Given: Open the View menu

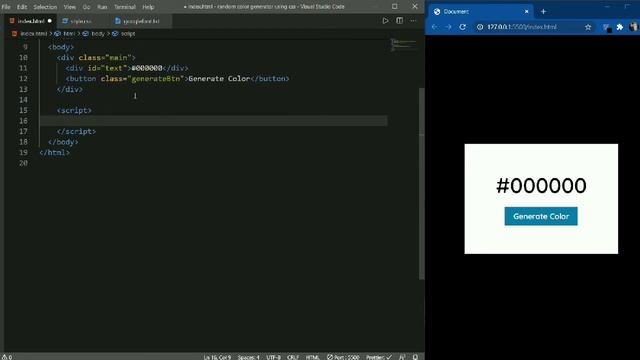Looking at the screenshot, I should click(x=70, y=7).
